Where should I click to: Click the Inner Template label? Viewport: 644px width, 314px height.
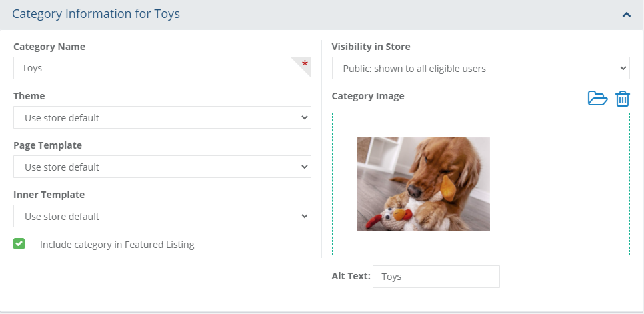click(49, 195)
